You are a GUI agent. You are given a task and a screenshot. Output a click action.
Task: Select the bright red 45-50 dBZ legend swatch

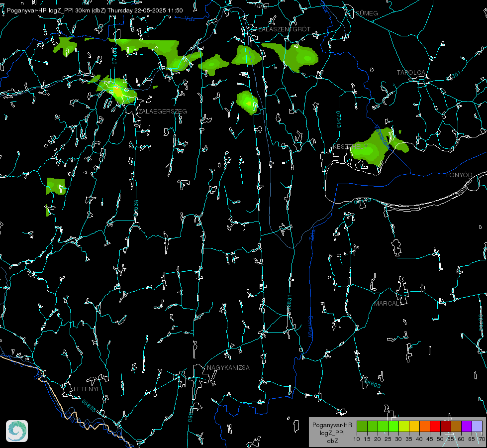pos(435,426)
